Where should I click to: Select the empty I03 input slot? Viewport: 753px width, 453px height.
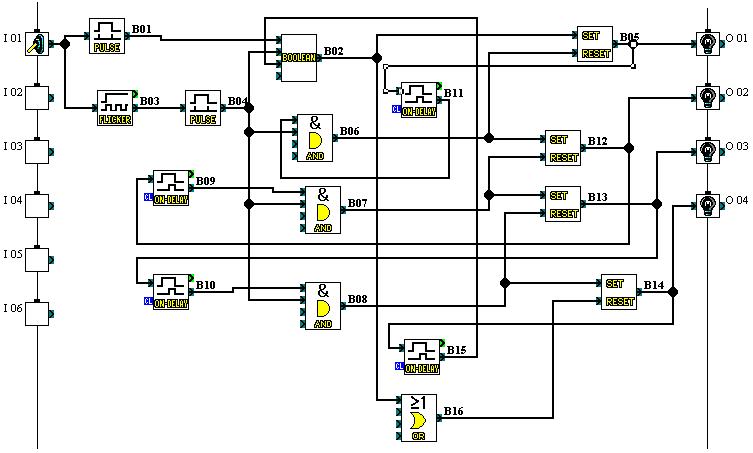coord(37,152)
